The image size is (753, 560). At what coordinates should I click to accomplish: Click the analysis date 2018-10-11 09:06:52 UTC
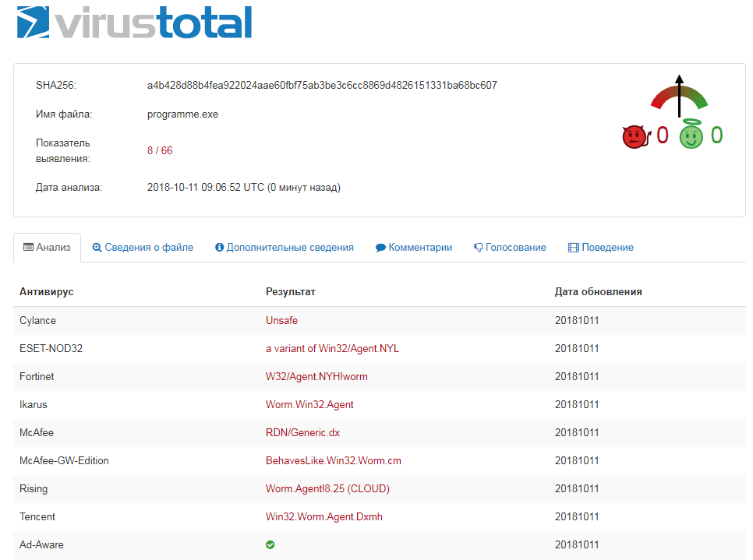point(206,187)
